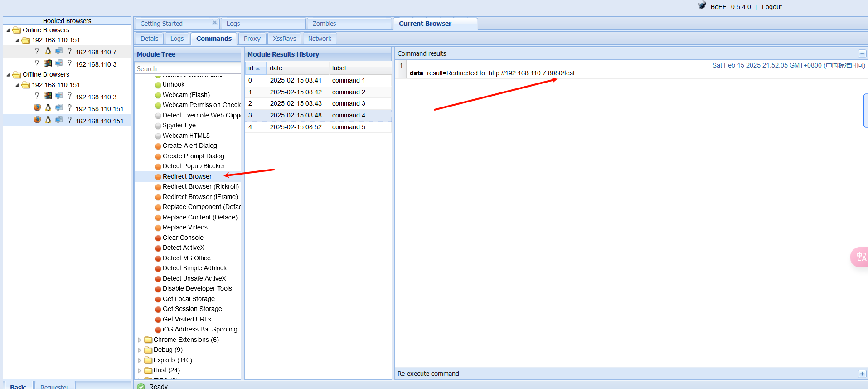The width and height of the screenshot is (868, 389).
Task: Click Online Browsers folder icon
Action: click(17, 30)
